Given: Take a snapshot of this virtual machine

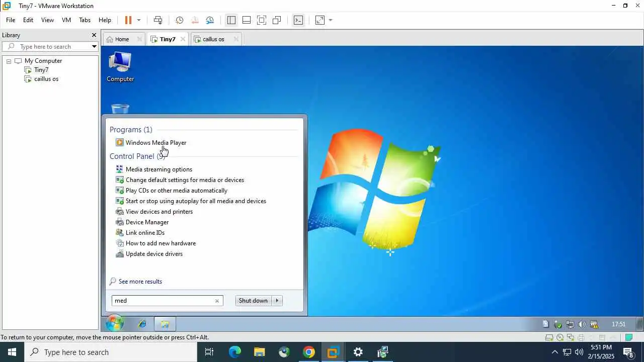Looking at the screenshot, I should click(180, 20).
